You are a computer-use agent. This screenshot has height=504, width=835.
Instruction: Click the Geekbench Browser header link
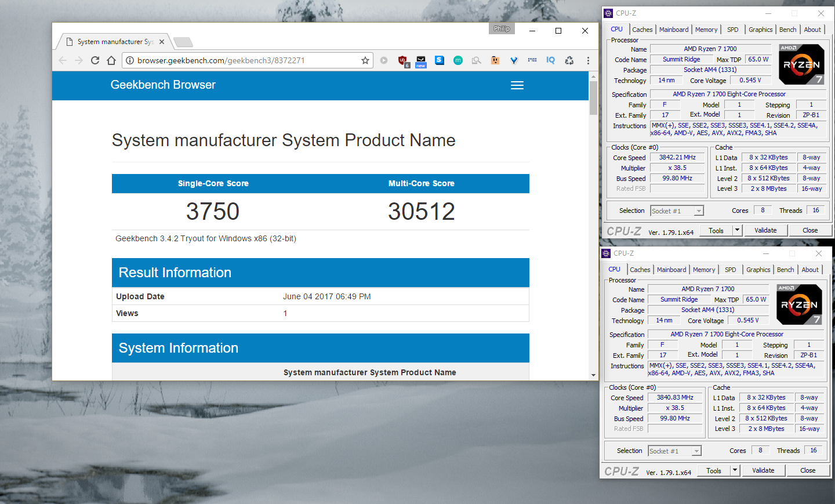click(x=163, y=85)
